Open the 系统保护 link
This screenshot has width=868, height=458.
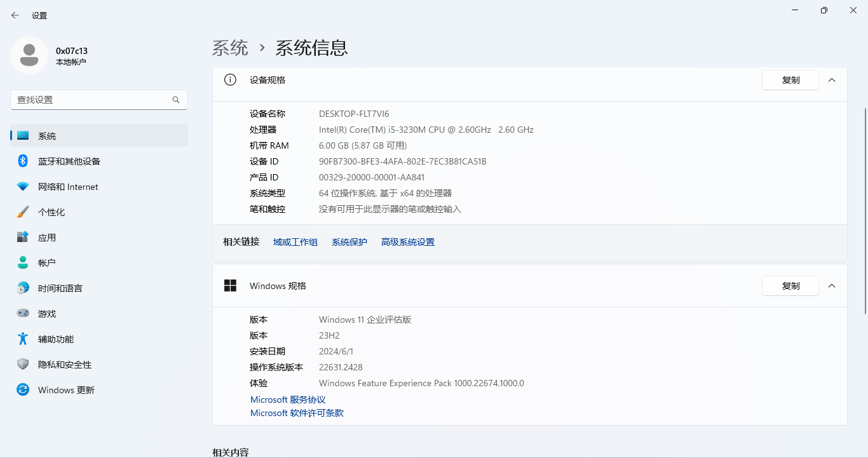coord(349,242)
